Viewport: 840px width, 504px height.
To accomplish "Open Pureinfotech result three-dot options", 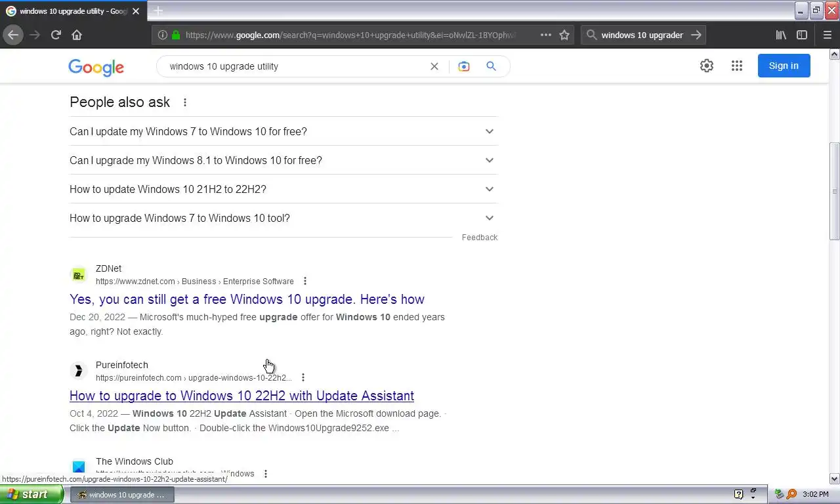I will pyautogui.click(x=303, y=377).
